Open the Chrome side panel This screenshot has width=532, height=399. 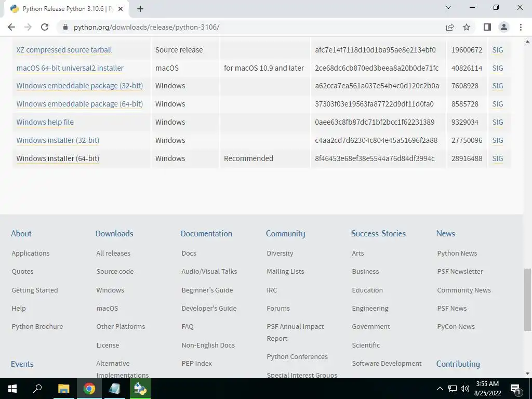pos(487,27)
